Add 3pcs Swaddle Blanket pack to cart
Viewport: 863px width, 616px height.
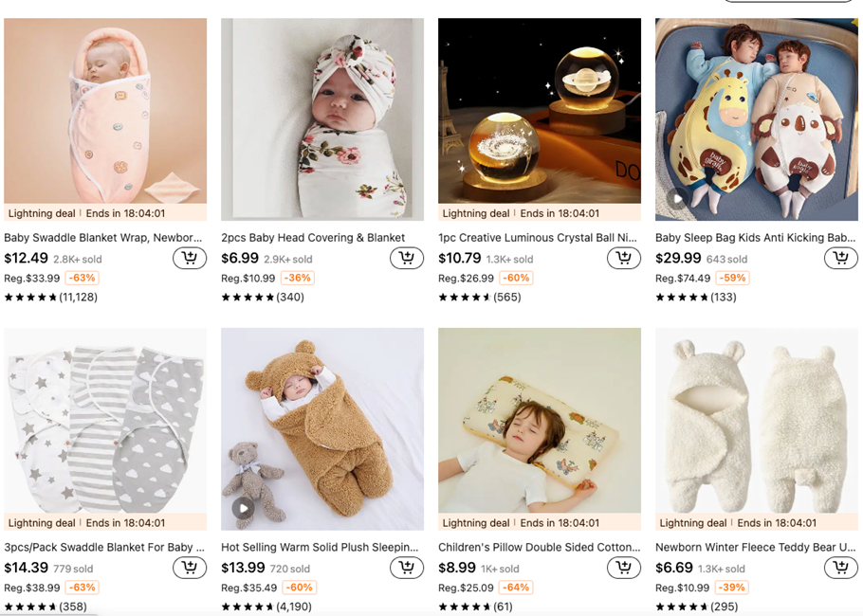pos(190,568)
